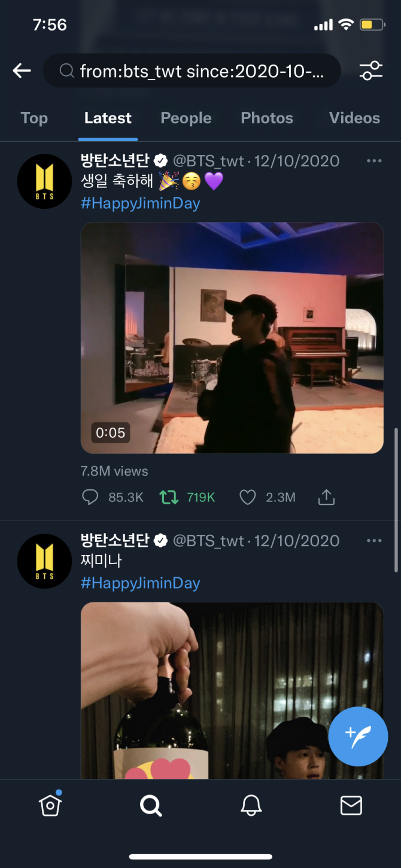Edit the from:bts_twt search field
Image resolution: width=401 pixels, height=868 pixels.
(x=200, y=72)
